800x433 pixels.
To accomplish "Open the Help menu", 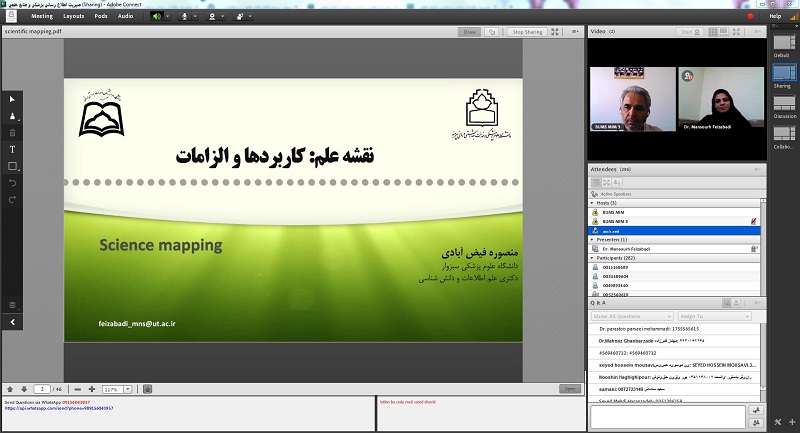I will coord(775,16).
